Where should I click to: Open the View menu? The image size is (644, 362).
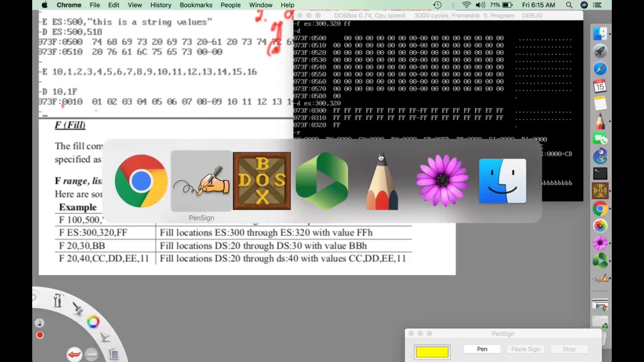coord(135,5)
